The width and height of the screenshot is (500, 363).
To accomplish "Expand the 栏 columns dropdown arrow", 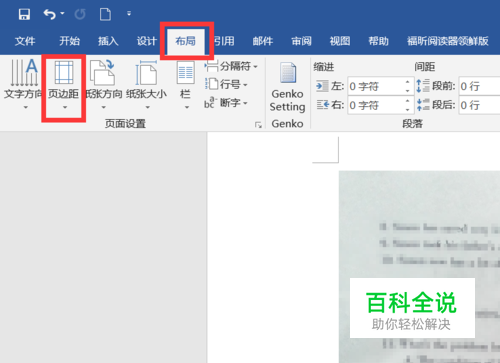I will 187,107.
